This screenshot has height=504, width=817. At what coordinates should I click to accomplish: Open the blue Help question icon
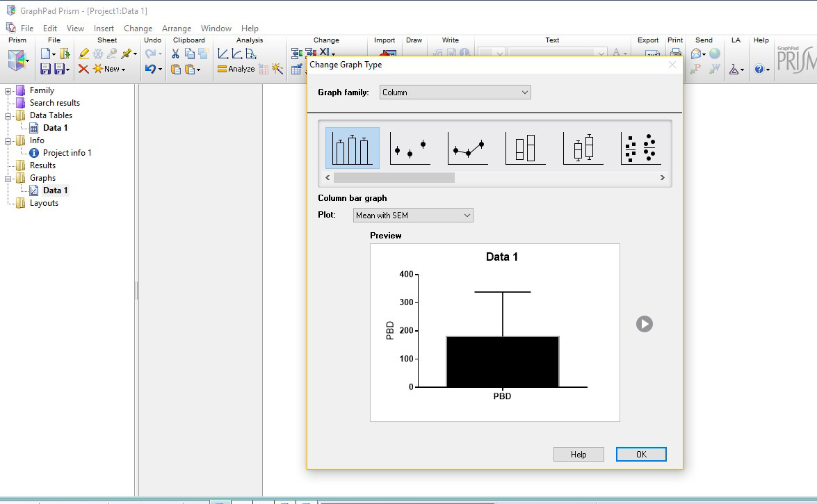pos(762,69)
